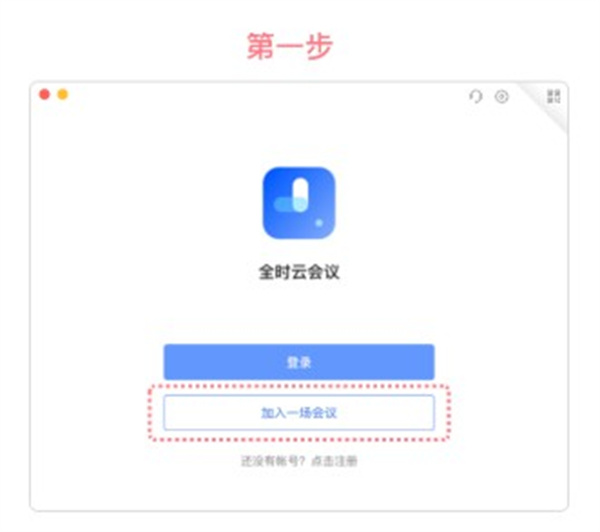Open the headset customer service icon
This screenshot has width=600, height=532.
[476, 96]
